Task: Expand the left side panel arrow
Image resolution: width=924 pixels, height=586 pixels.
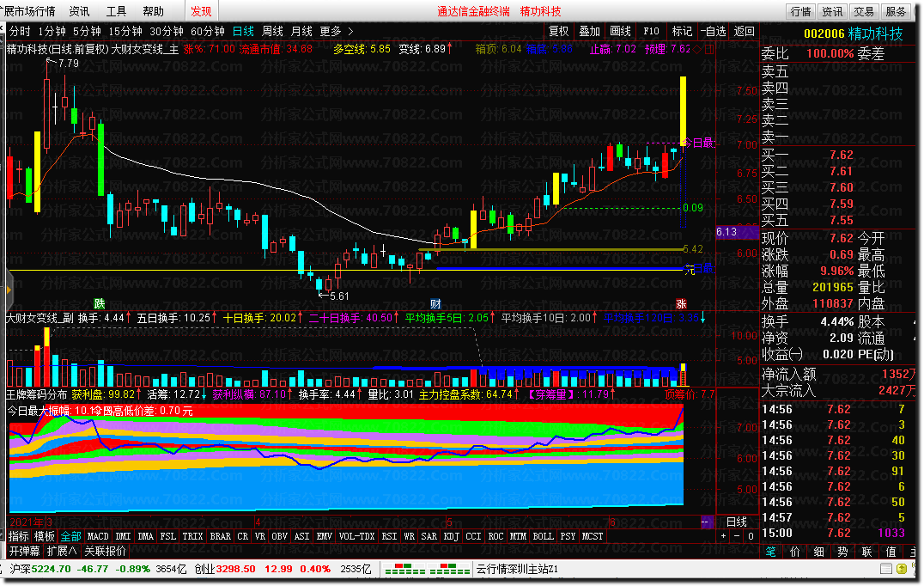Action: (9, 290)
